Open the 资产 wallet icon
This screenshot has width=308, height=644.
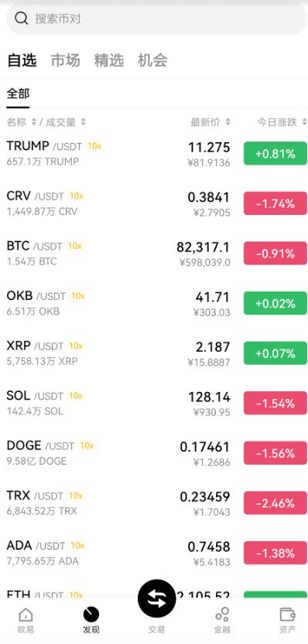click(287, 615)
